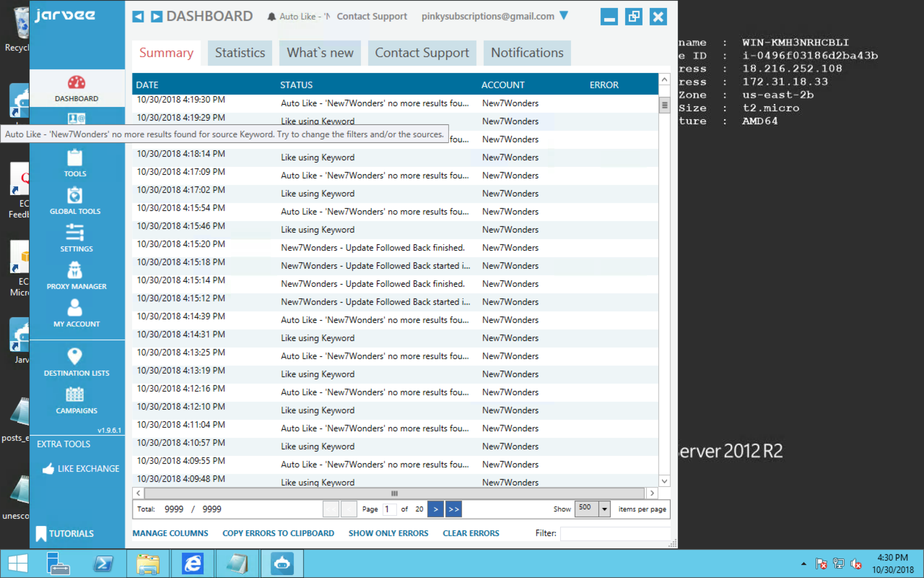The image size is (924, 578).
Task: Sort by the ERROR column header
Action: pyautogui.click(x=604, y=85)
